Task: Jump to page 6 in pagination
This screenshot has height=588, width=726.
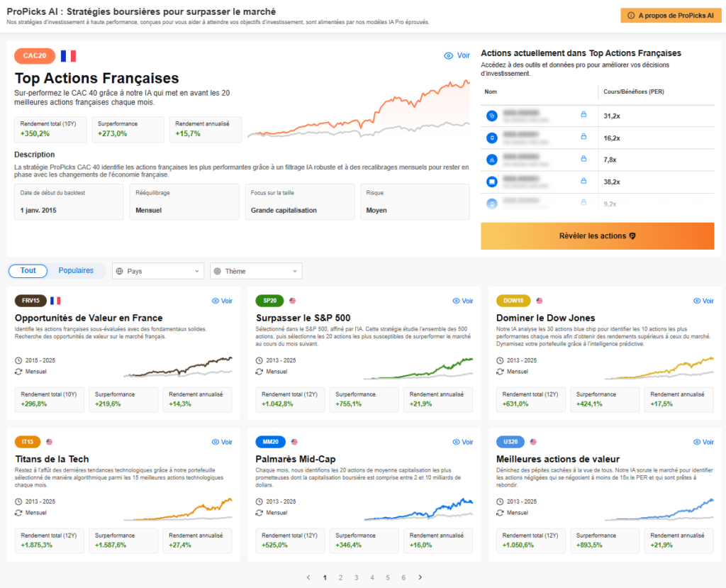Action: point(403,577)
